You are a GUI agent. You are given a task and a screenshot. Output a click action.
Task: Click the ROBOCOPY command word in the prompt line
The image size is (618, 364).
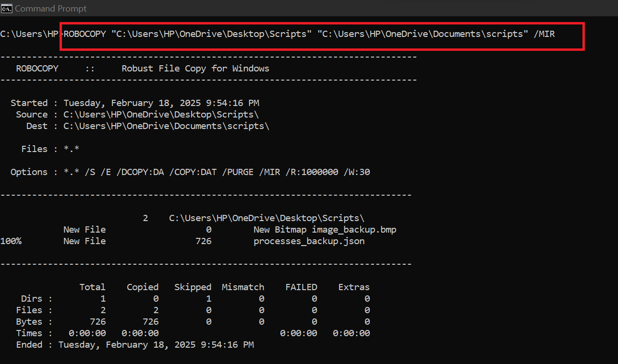coord(85,34)
